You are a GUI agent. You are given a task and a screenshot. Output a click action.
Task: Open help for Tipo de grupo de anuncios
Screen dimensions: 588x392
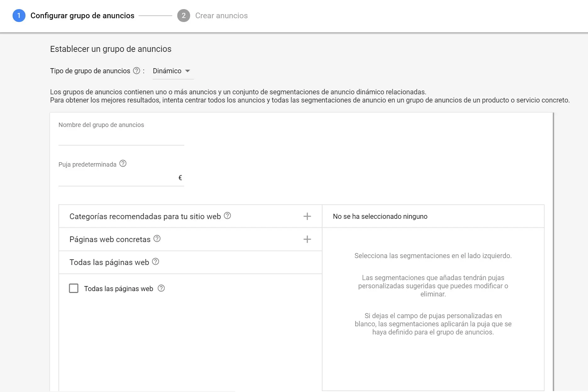click(136, 71)
